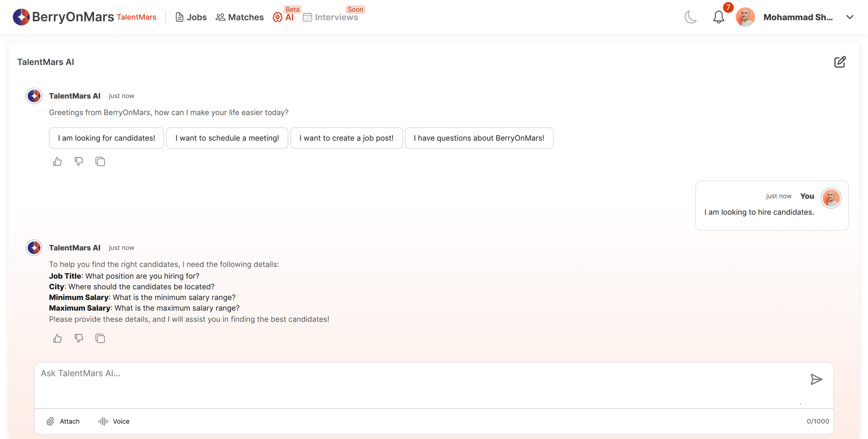This screenshot has width=868, height=439.
Task: Open the AI Beta tab
Action: [284, 17]
